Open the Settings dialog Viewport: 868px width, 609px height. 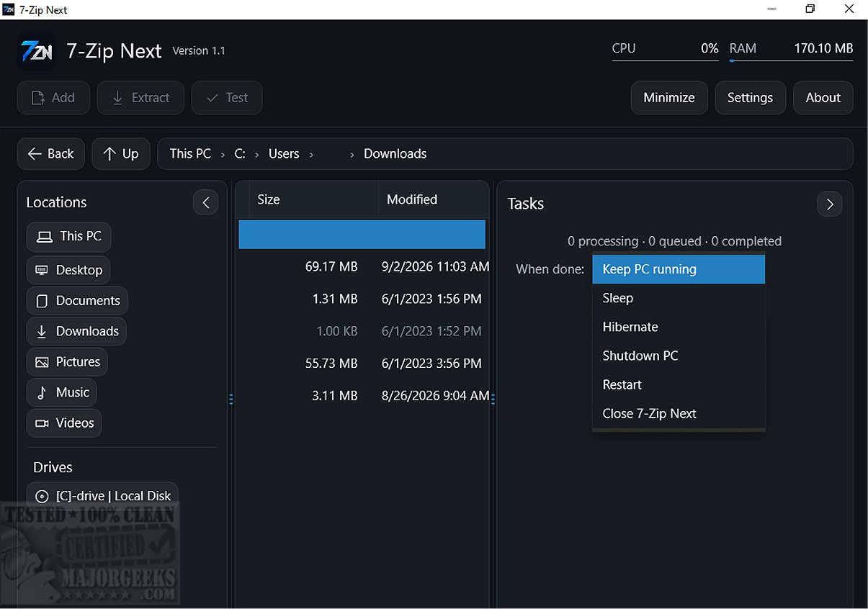[750, 98]
